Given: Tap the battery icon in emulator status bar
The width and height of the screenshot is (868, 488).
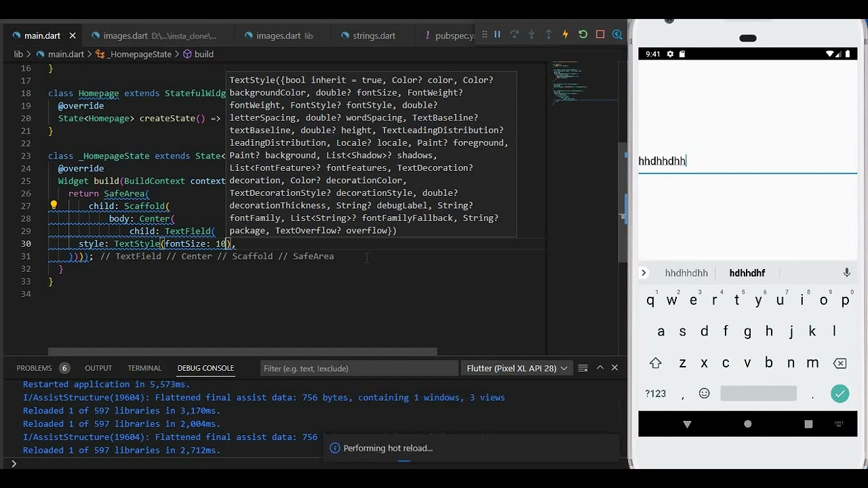Looking at the screenshot, I should click(848, 54).
